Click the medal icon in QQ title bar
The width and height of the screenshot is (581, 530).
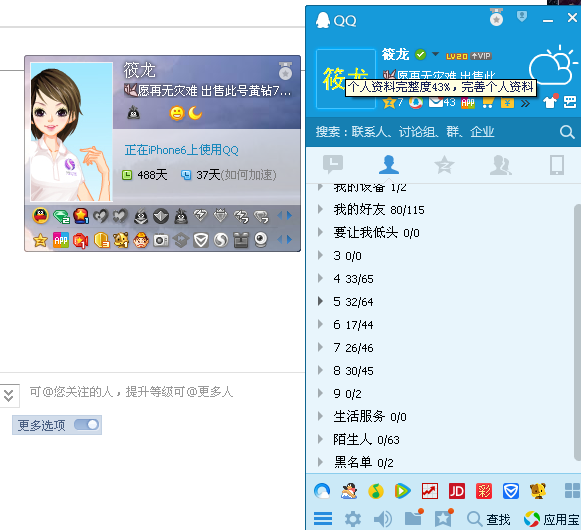pos(496,17)
